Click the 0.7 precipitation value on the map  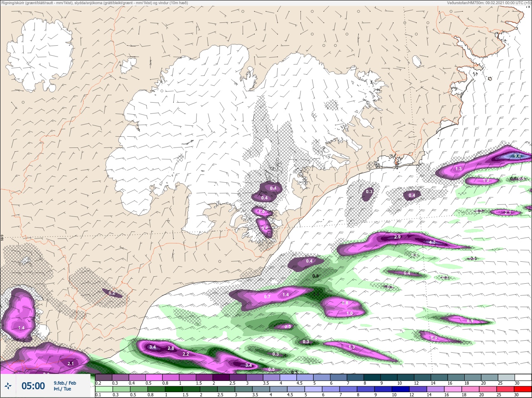[x=267, y=297]
